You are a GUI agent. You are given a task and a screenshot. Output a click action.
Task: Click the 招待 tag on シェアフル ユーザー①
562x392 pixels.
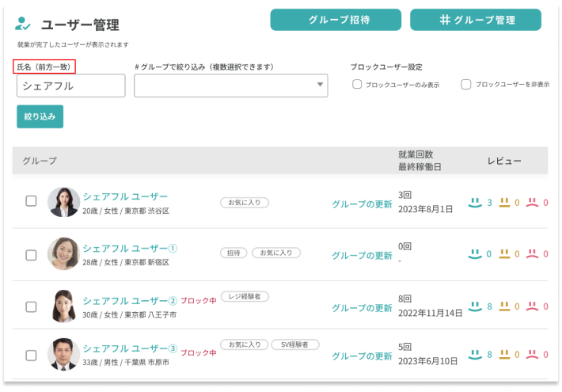point(233,253)
